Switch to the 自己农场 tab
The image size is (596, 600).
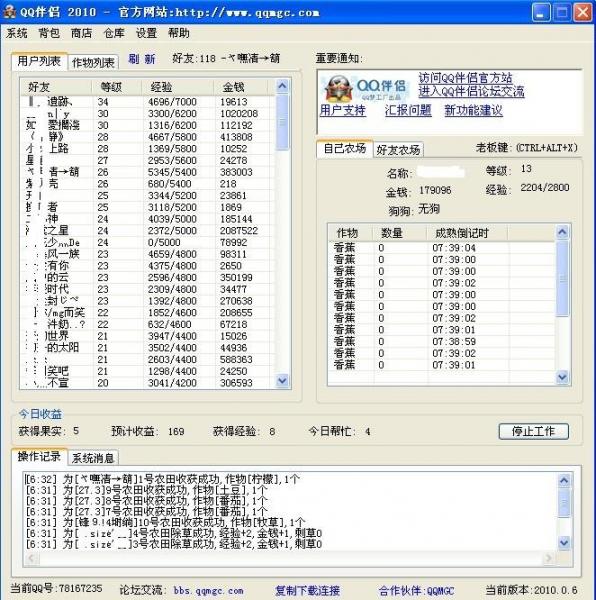pyautogui.click(x=345, y=148)
